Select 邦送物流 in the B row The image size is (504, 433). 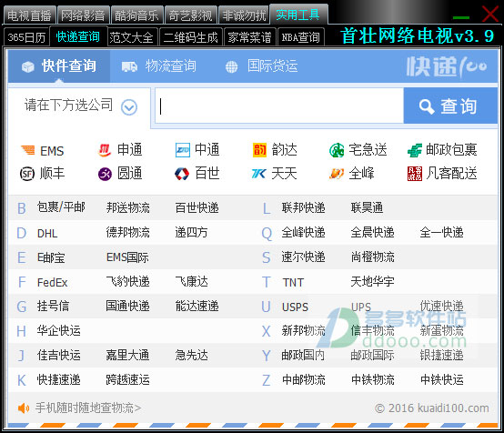tap(128, 208)
